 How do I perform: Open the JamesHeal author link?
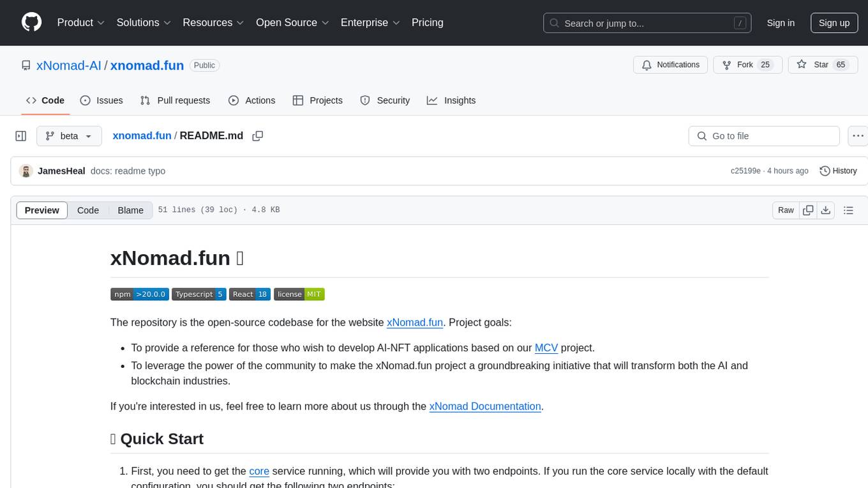61,171
